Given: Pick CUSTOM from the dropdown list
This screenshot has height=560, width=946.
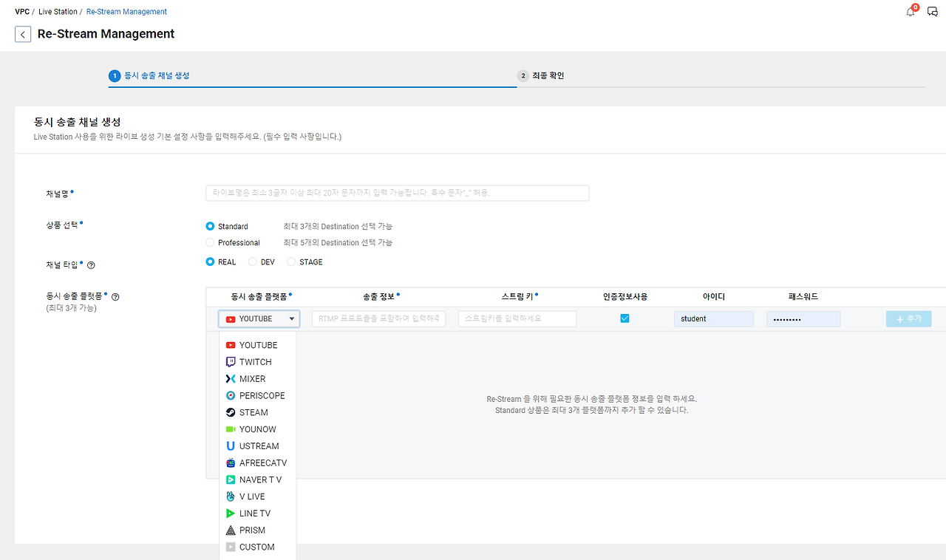Looking at the screenshot, I should (257, 547).
